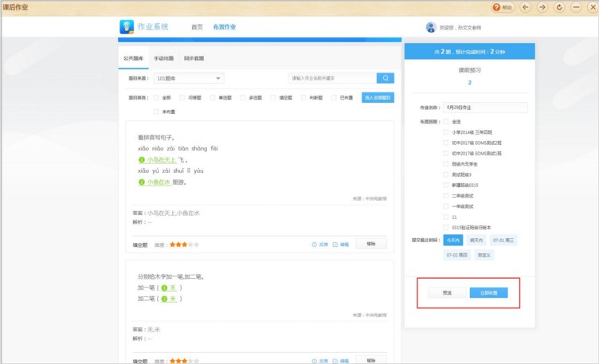Check class 一年级测试
The image size is (599, 364).
tap(445, 206)
